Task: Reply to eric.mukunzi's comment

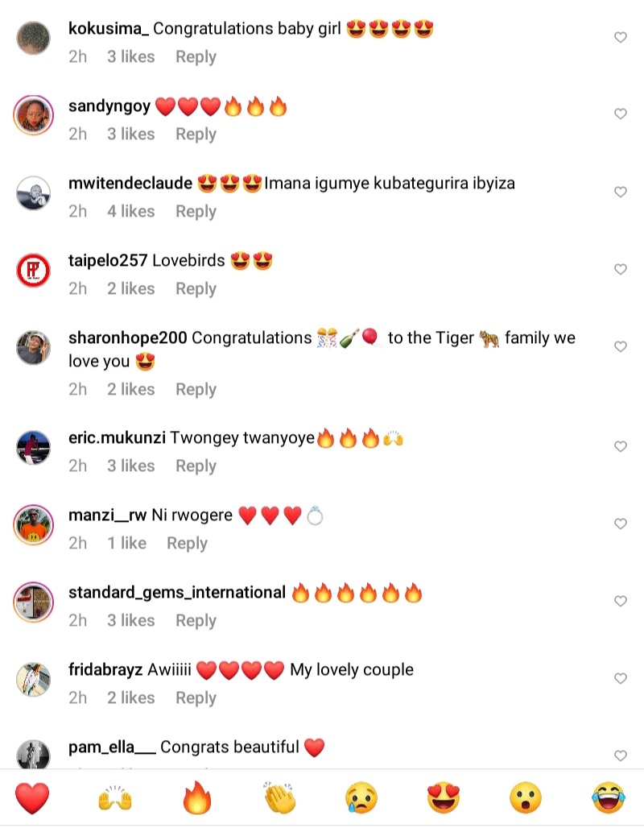Action: [x=196, y=466]
